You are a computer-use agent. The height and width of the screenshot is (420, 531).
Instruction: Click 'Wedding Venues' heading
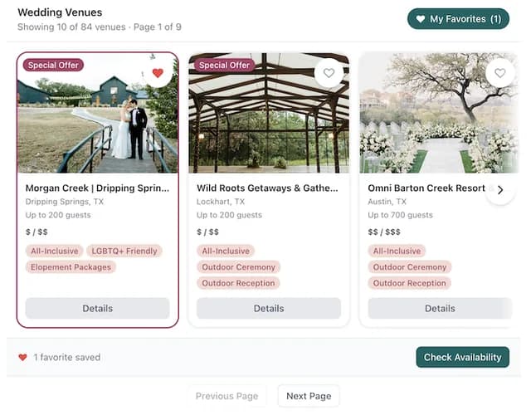(60, 12)
